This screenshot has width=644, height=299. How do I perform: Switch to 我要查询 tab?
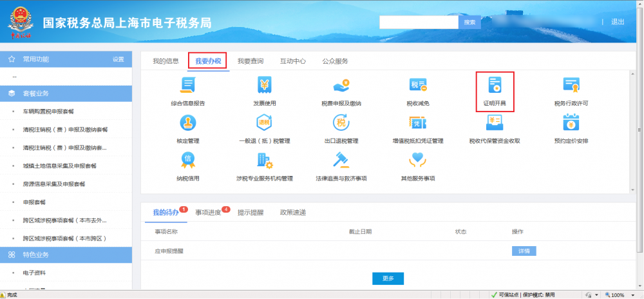click(x=251, y=61)
